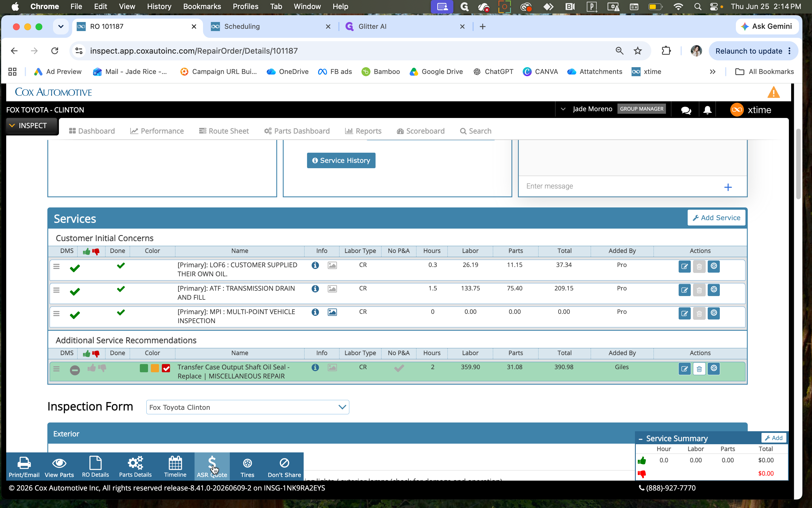Open Parts Dashboard tab
This screenshot has height=508, width=812.
pyautogui.click(x=297, y=131)
